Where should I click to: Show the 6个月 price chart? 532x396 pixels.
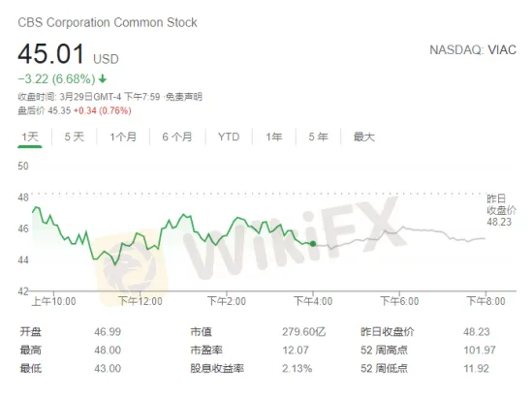(x=177, y=137)
